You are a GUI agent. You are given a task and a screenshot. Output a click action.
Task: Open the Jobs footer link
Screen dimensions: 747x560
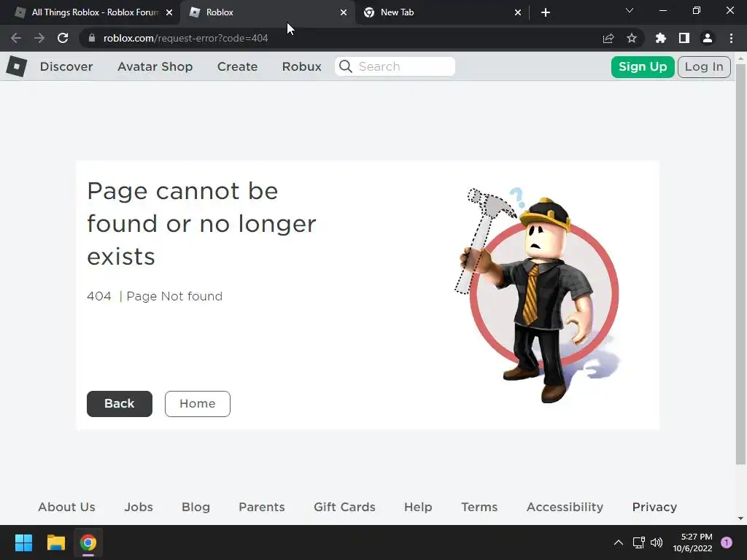(x=139, y=507)
